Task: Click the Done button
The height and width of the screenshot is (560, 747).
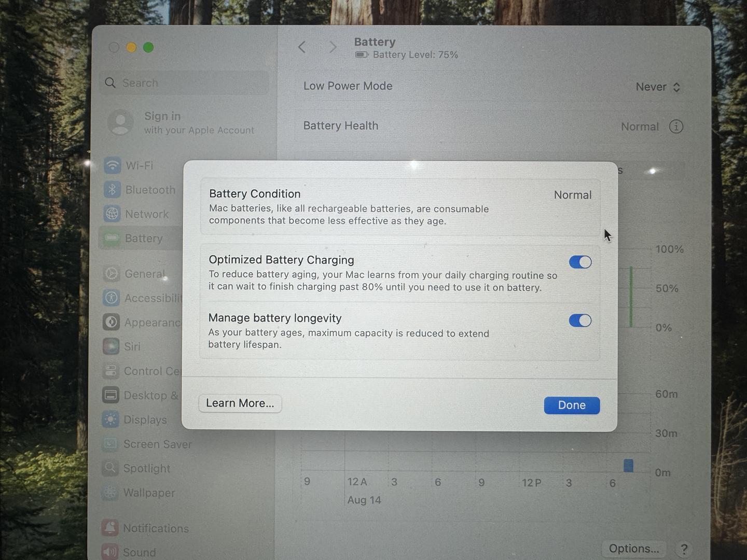Action: (572, 405)
